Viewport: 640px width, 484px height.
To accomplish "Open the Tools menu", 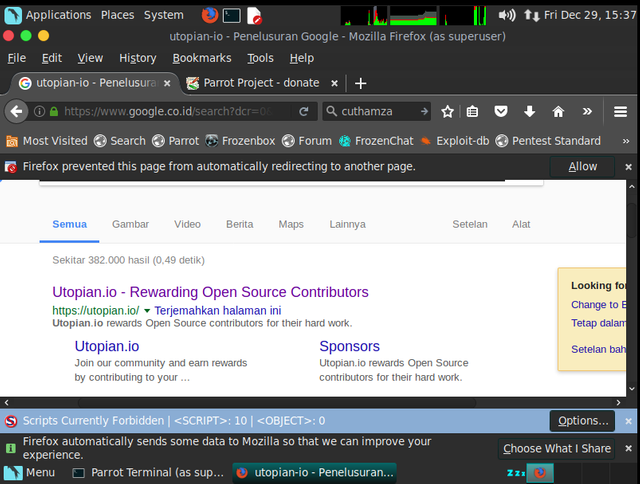I will [x=260, y=58].
